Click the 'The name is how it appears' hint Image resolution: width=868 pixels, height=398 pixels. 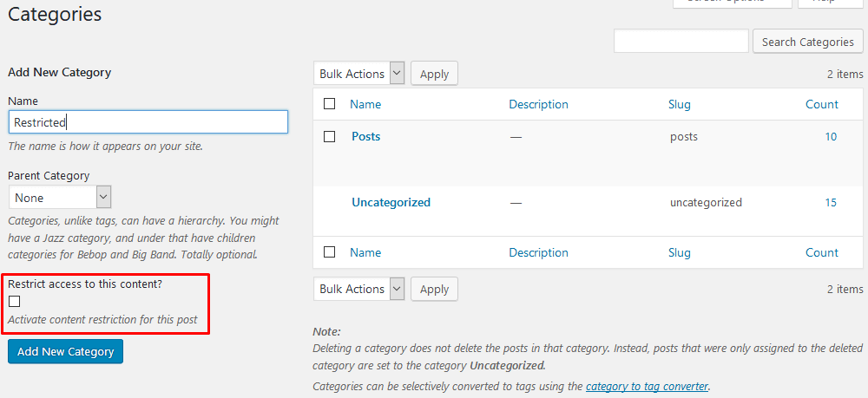[105, 147]
